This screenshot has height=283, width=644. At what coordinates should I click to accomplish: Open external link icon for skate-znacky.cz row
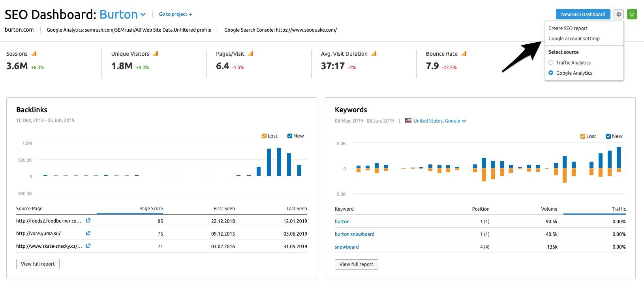click(88, 246)
